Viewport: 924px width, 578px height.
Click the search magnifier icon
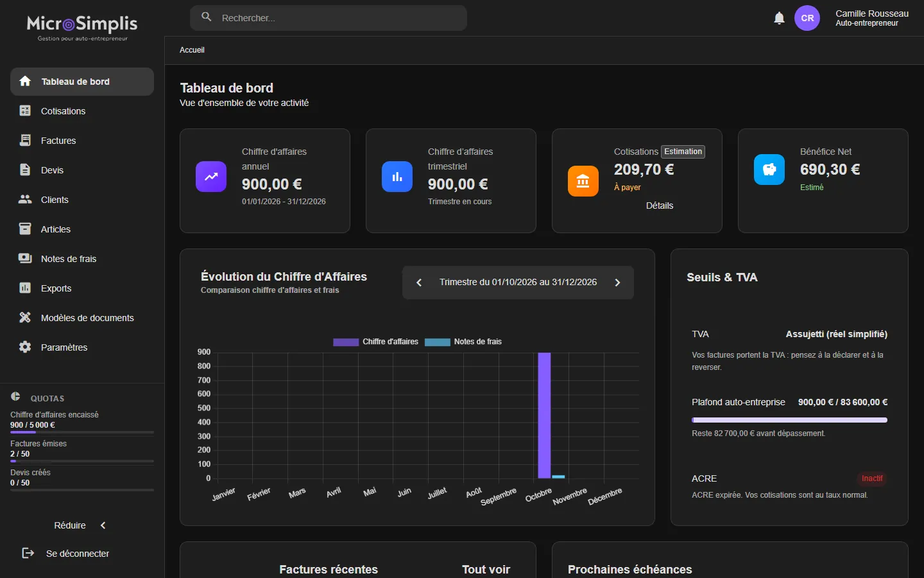coord(207,17)
